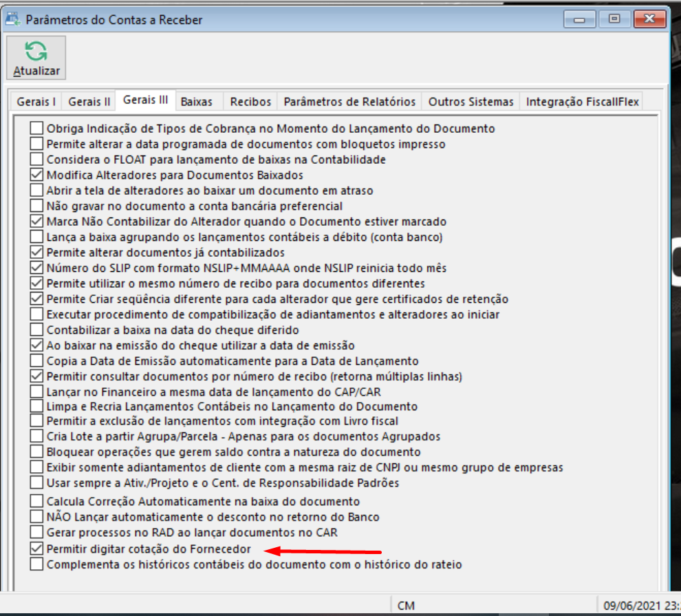Enable Obriga Indicação de Tipos de Cobrança

(x=36, y=128)
